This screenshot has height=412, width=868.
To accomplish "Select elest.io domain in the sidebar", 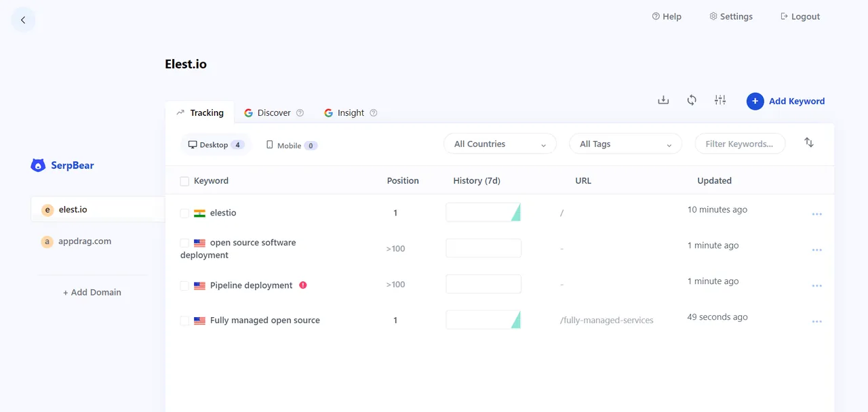I will coord(98,209).
